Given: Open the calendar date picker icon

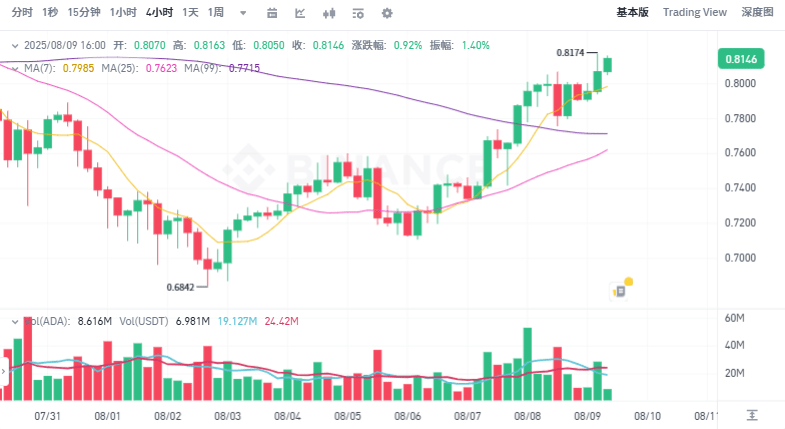Looking at the screenshot, I should tap(272, 13).
